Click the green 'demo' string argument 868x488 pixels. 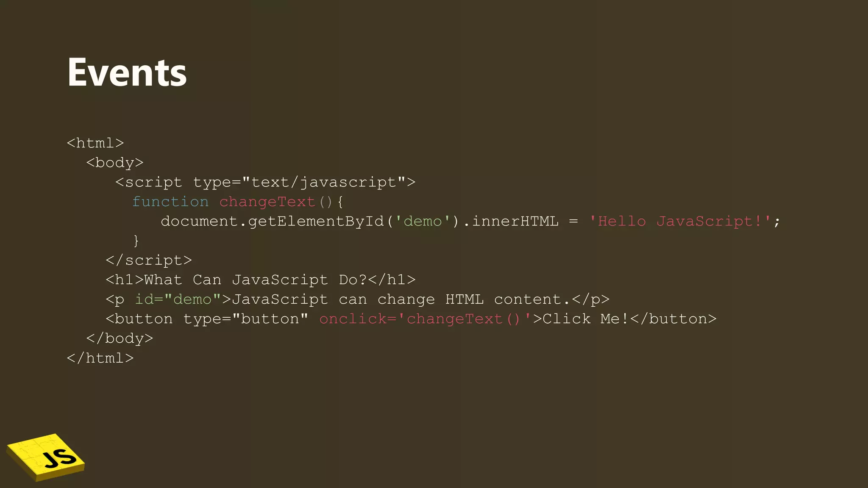(423, 221)
